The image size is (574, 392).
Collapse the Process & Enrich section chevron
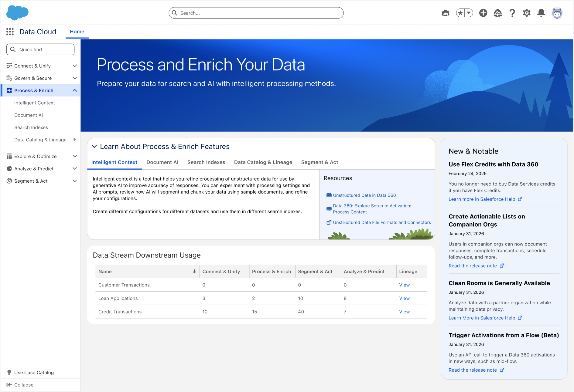(75, 90)
